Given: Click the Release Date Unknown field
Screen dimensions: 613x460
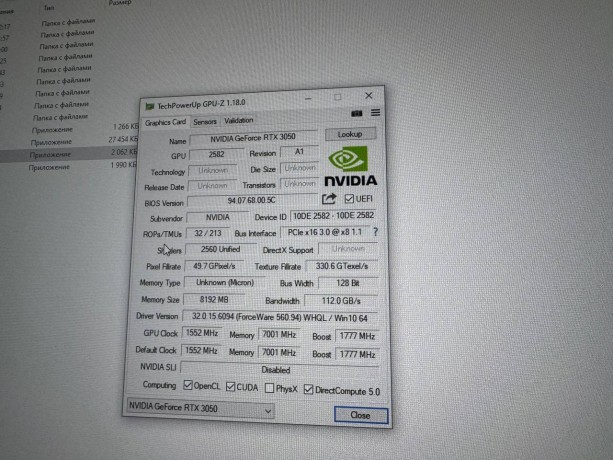Looking at the screenshot, I should 212,186.
